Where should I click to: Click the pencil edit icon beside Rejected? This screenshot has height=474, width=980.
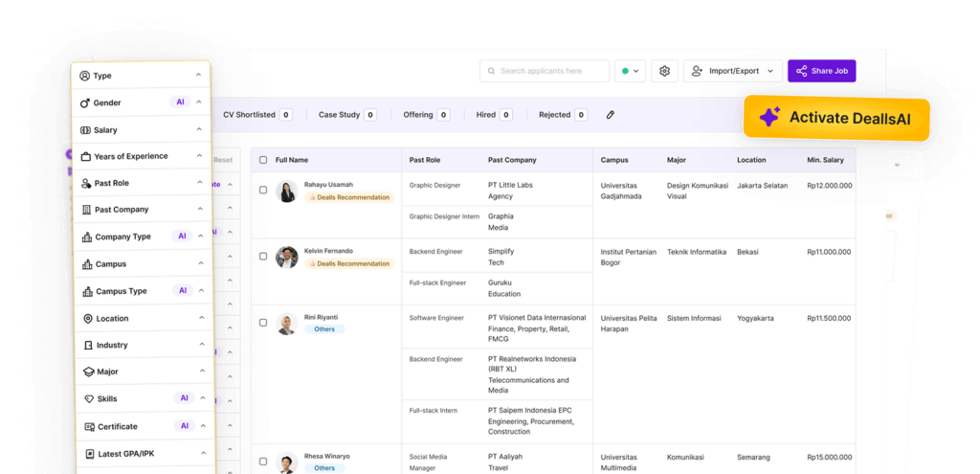tap(611, 115)
